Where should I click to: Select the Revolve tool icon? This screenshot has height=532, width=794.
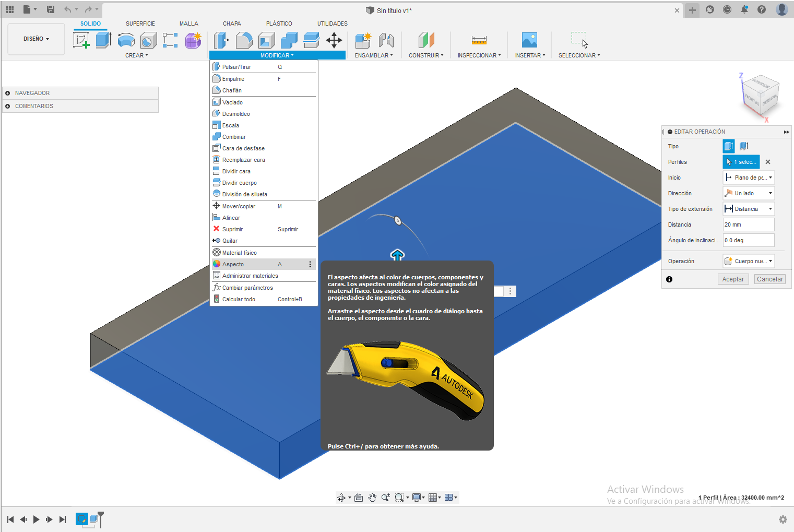tap(126, 40)
